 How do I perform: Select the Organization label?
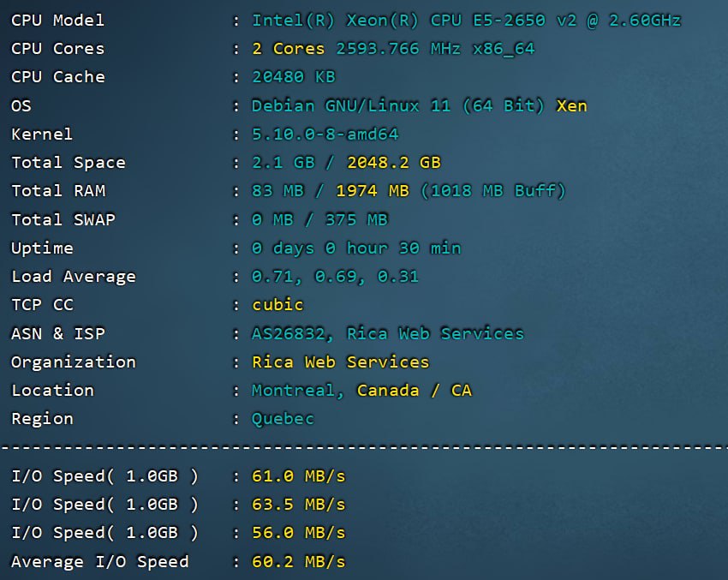click(x=74, y=362)
